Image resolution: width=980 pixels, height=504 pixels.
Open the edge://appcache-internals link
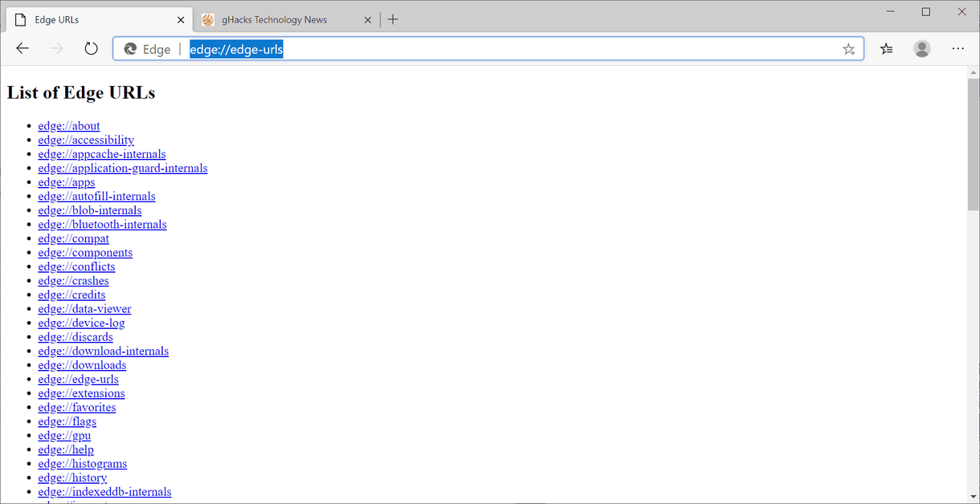point(102,154)
